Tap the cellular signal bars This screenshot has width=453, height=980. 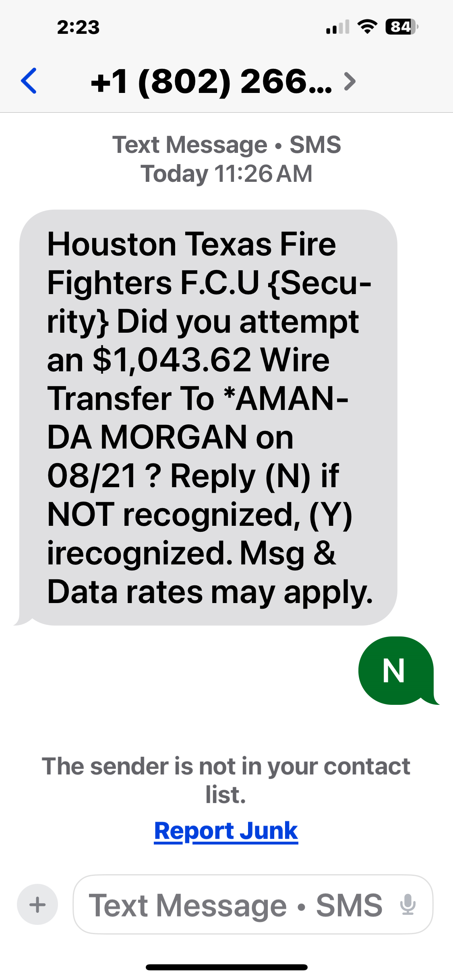[x=337, y=27]
